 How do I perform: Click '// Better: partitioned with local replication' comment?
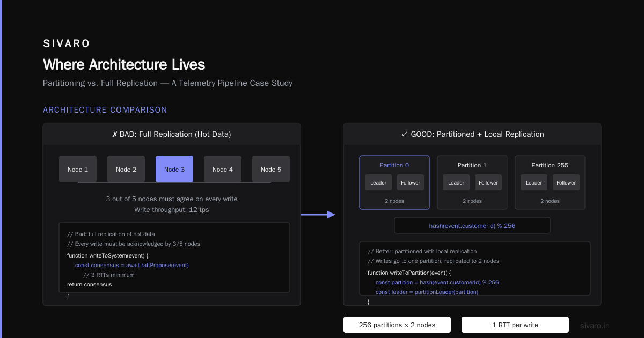click(422, 251)
